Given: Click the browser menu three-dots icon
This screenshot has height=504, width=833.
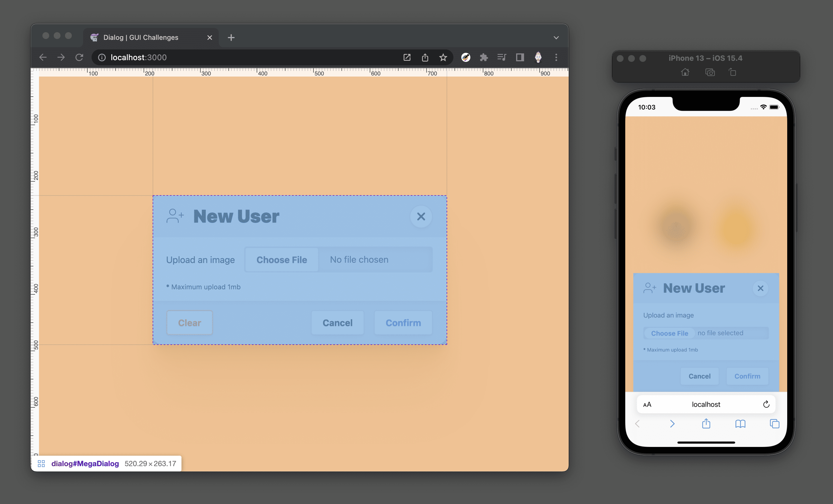Looking at the screenshot, I should [x=556, y=57].
